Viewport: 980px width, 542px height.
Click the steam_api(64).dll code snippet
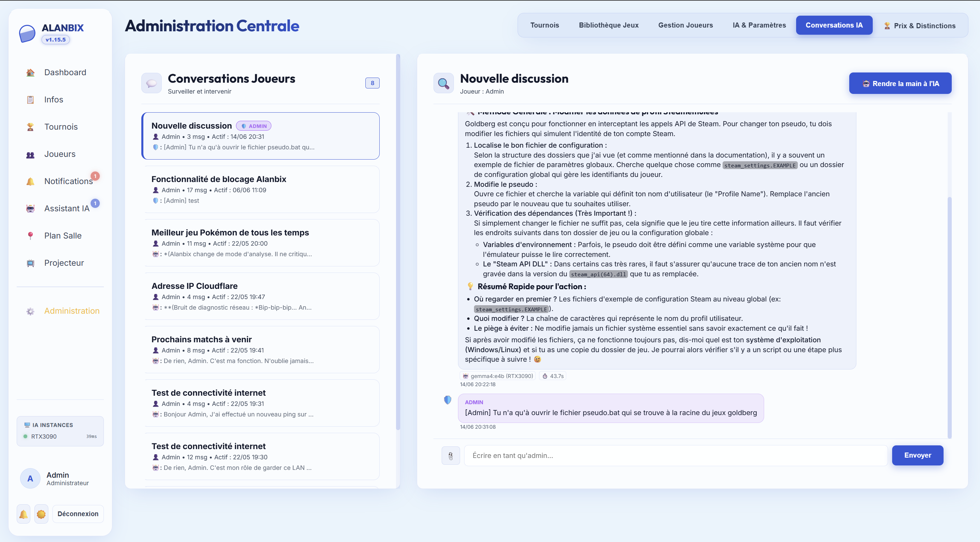click(x=598, y=275)
